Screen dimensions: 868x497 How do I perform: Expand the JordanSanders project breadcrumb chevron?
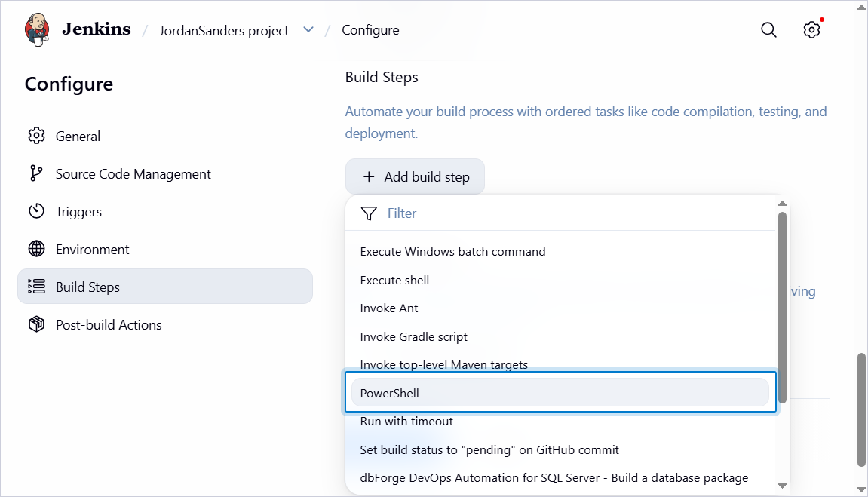point(308,30)
